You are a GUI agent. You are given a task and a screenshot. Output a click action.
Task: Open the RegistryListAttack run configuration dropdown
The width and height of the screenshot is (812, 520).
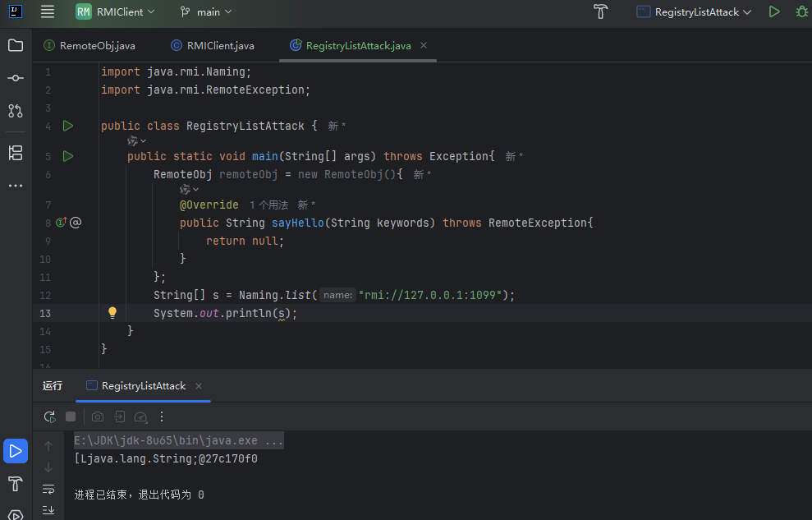coord(694,12)
